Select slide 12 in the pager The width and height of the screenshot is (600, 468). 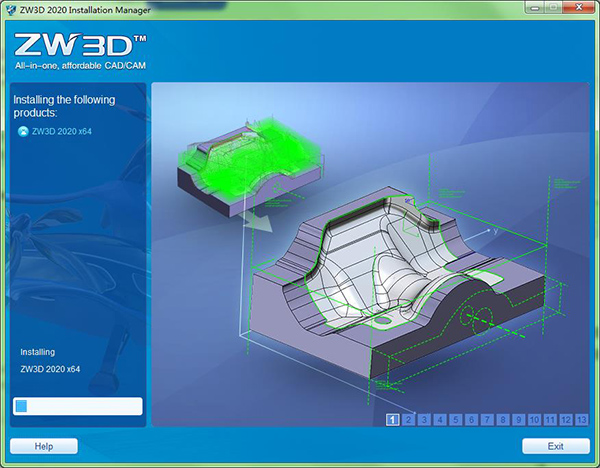[x=566, y=419]
